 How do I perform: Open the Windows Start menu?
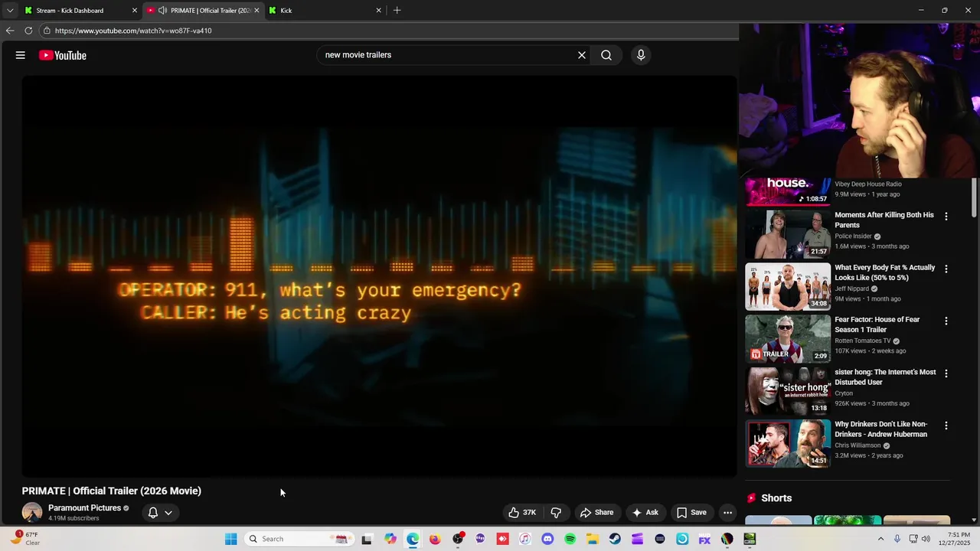[230, 539]
